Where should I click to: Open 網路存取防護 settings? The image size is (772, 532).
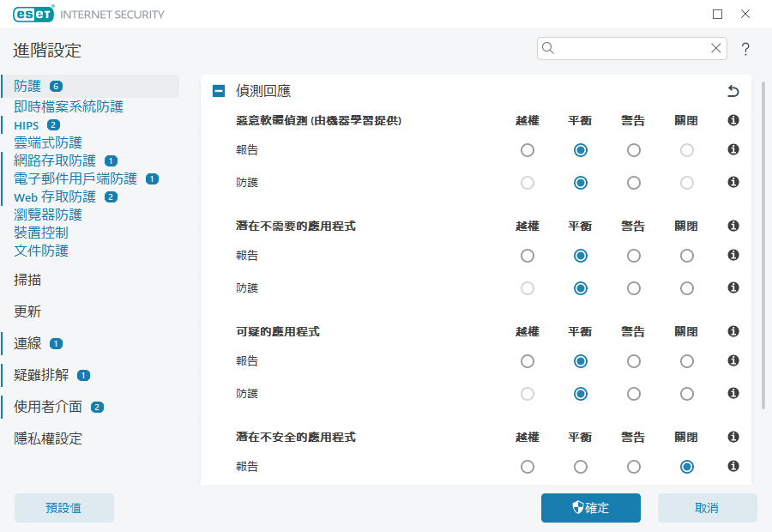[x=55, y=160]
